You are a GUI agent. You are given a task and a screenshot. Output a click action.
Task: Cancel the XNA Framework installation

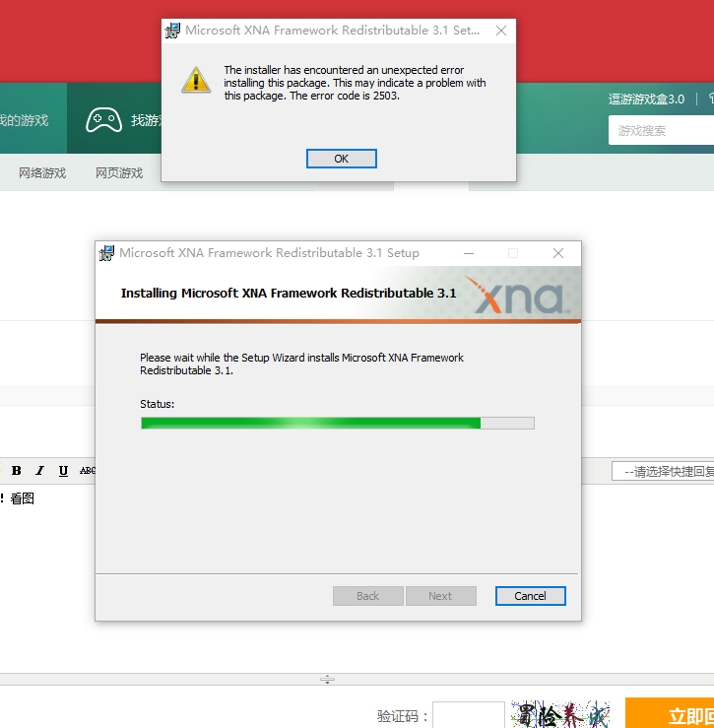(x=530, y=596)
